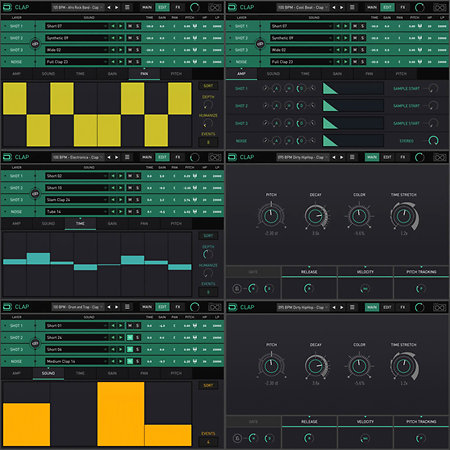Screen dimensions: 450x450
Task: Go to next preset in Afro Rock Band window
Action: 117,7
